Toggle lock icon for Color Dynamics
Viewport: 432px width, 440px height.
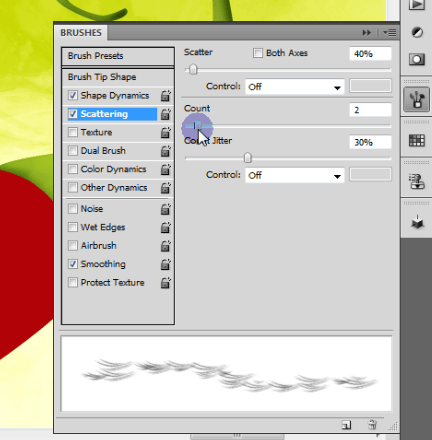pyautogui.click(x=166, y=169)
